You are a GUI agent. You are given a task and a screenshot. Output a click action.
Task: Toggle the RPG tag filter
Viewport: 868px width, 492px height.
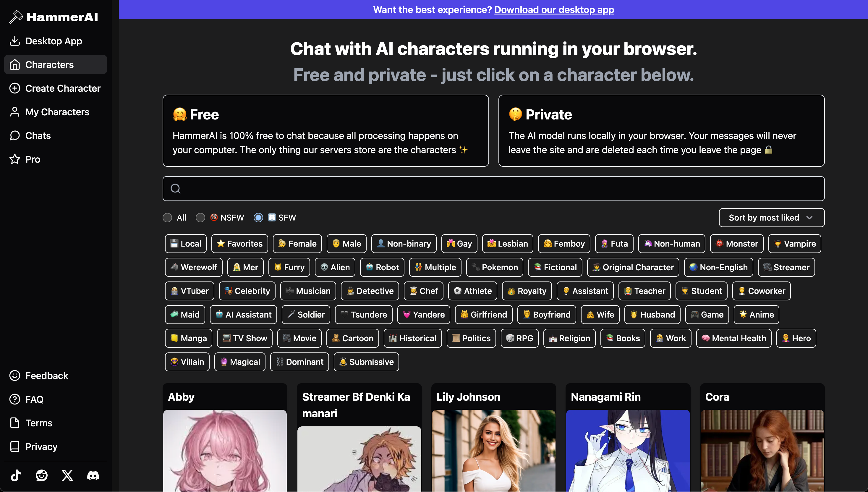click(x=520, y=338)
